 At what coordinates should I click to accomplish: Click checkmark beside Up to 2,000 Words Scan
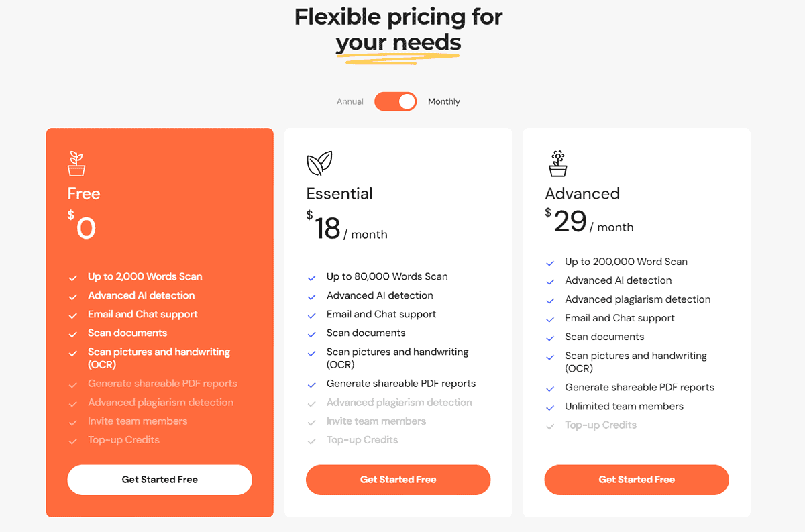72,277
